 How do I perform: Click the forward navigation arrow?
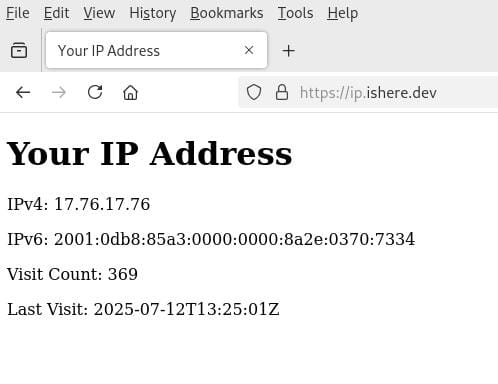pyautogui.click(x=59, y=92)
